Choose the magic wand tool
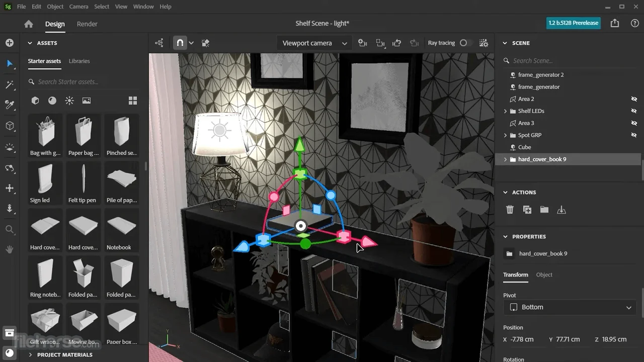The height and width of the screenshot is (362, 644). click(10, 84)
